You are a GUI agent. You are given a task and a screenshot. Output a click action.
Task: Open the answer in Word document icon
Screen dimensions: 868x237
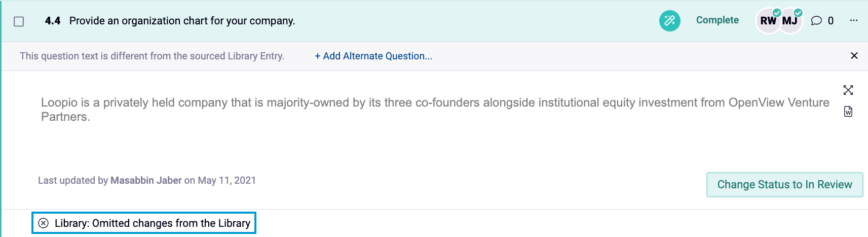pos(848,112)
